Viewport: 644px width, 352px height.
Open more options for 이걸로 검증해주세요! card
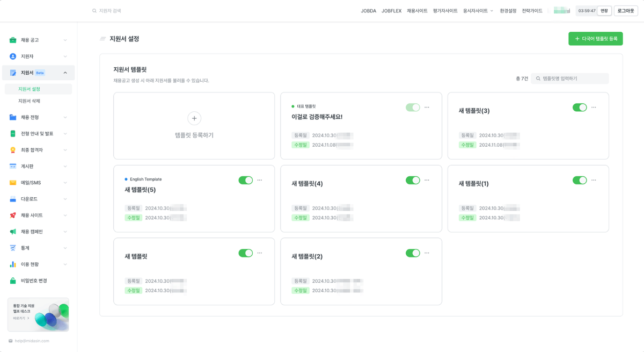pos(427,107)
